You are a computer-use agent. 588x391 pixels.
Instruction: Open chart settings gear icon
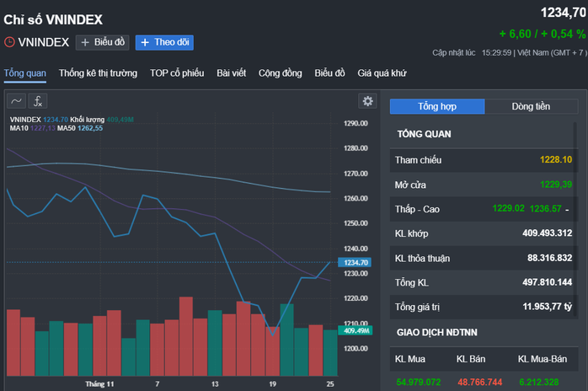367,101
